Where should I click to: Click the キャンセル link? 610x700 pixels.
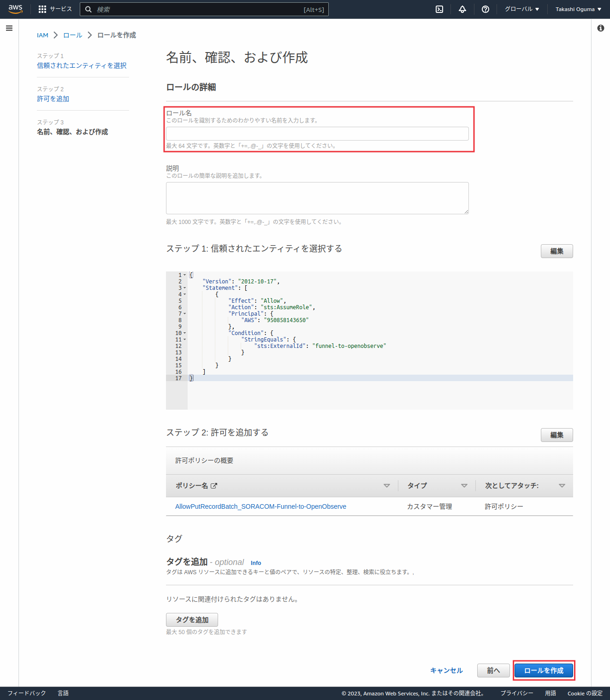coord(446,671)
